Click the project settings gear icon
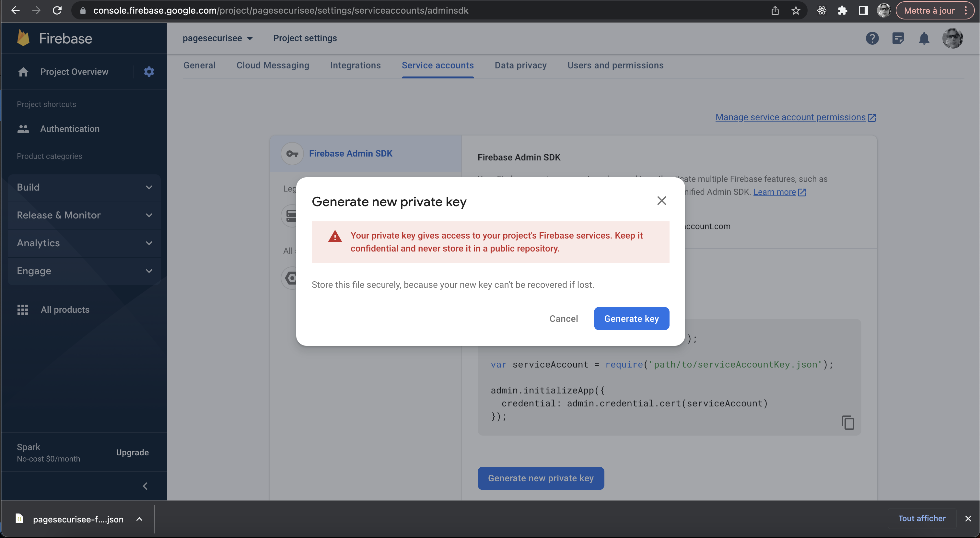The width and height of the screenshot is (980, 538). 148,72
